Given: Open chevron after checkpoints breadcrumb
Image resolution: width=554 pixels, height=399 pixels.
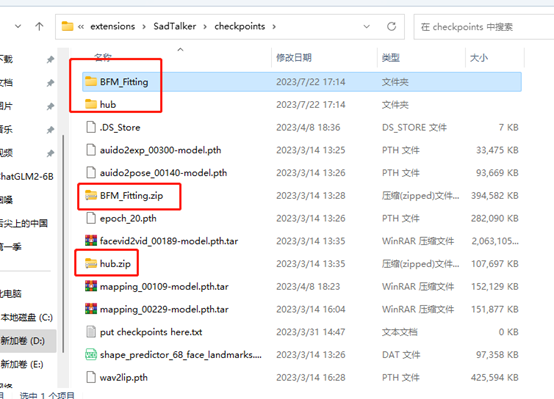Looking at the screenshot, I should (274, 27).
